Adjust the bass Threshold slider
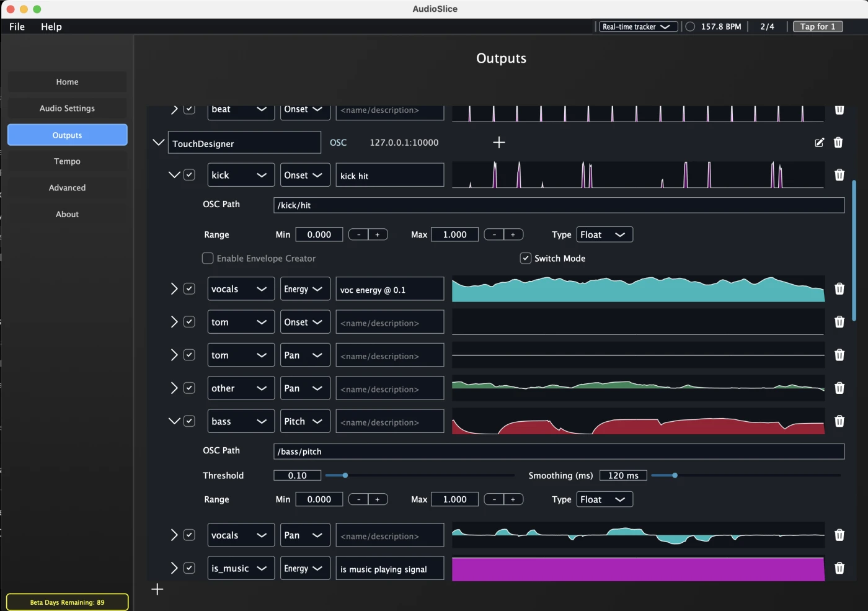The height and width of the screenshot is (611, 868). [x=420, y=475]
